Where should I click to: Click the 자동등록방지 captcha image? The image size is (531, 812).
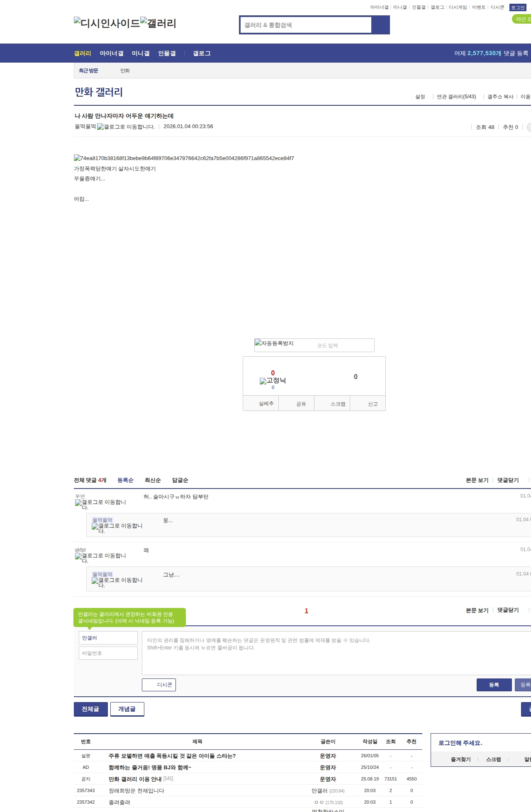click(274, 343)
